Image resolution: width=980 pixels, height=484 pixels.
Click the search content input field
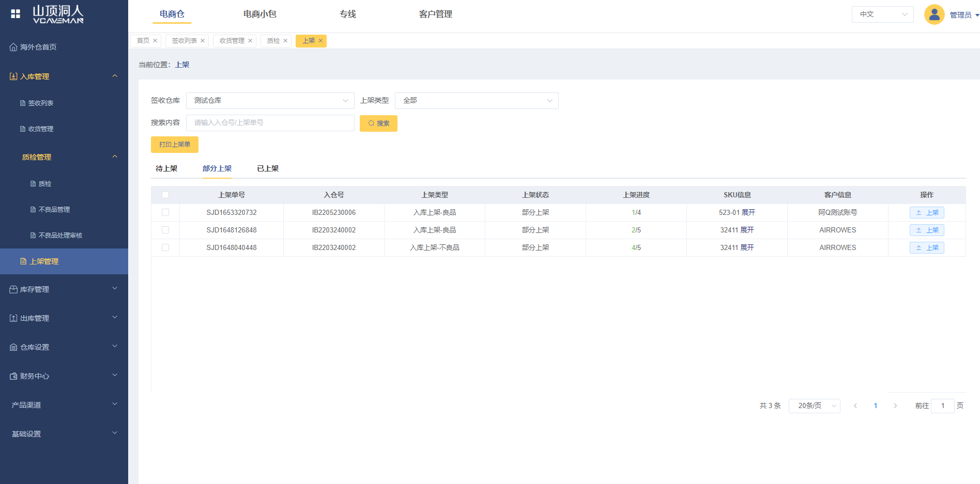270,123
